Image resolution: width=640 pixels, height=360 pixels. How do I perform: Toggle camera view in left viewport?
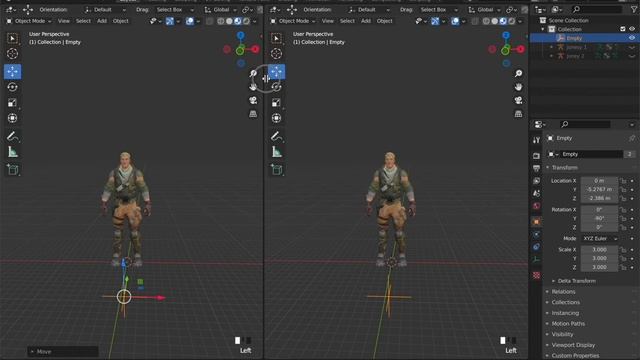253,100
